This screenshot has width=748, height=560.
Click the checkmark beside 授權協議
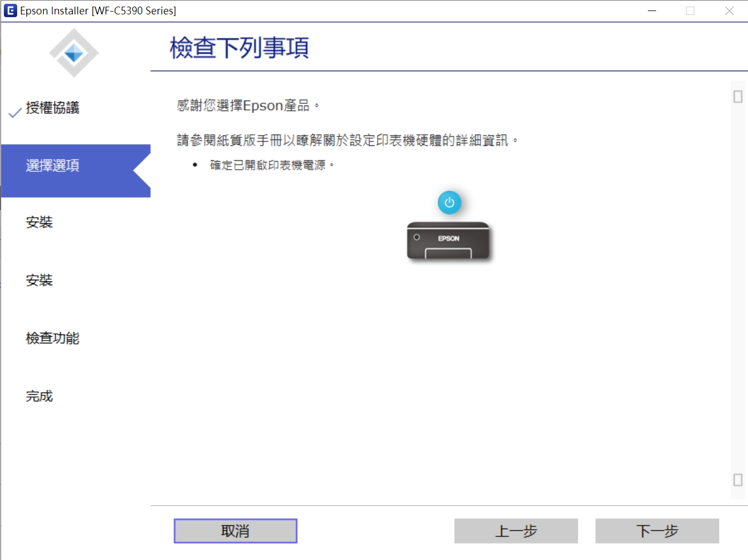(15, 112)
